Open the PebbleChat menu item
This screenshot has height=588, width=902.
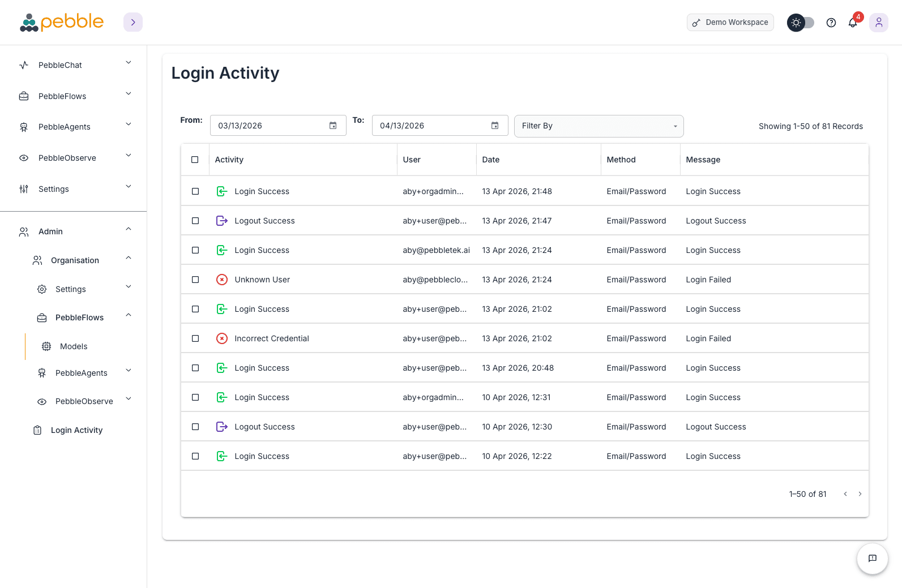(x=60, y=65)
